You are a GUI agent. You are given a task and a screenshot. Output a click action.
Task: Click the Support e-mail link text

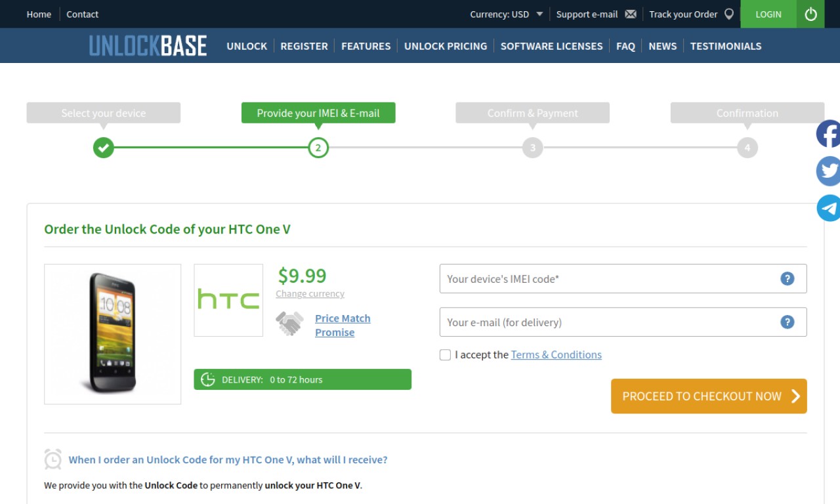(587, 14)
